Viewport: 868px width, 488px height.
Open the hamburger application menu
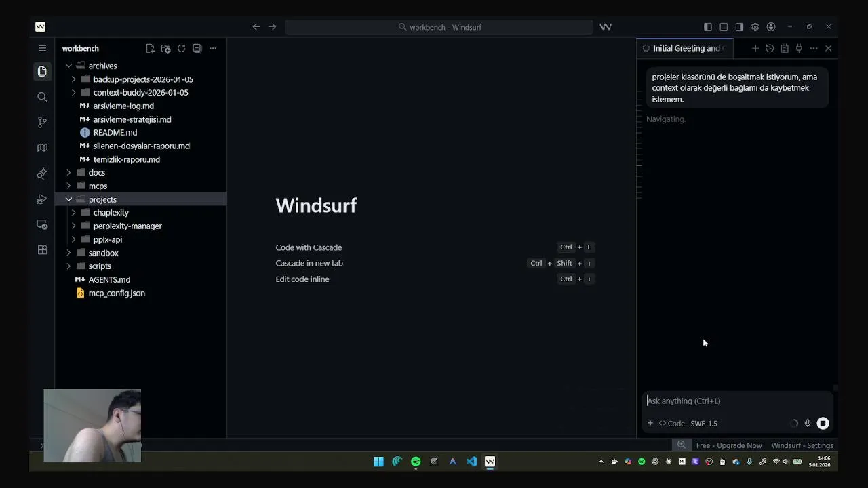click(x=42, y=48)
